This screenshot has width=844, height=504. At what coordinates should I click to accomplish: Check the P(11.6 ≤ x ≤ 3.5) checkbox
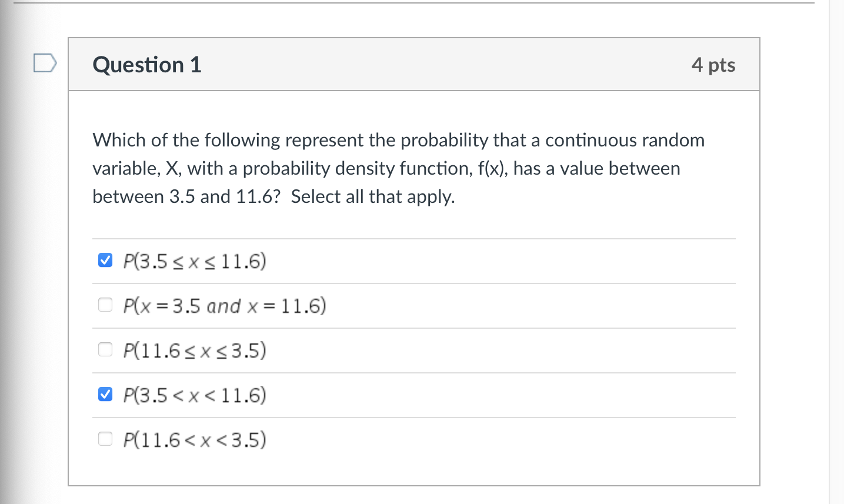(105, 349)
